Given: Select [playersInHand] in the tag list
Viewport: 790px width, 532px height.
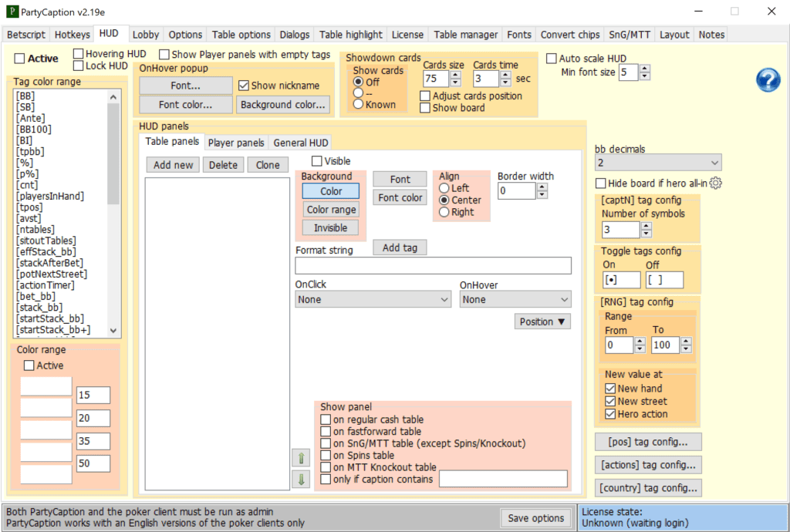Looking at the screenshot, I should (50, 197).
